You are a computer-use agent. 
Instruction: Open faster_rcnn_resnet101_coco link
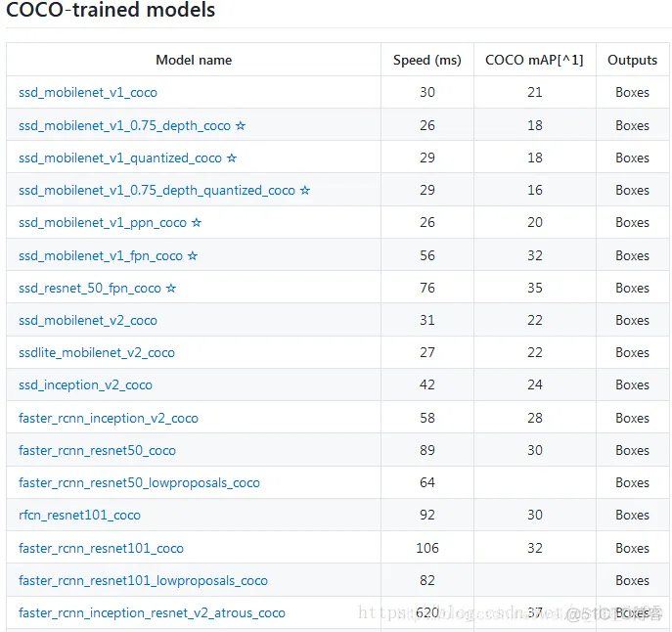coord(101,549)
